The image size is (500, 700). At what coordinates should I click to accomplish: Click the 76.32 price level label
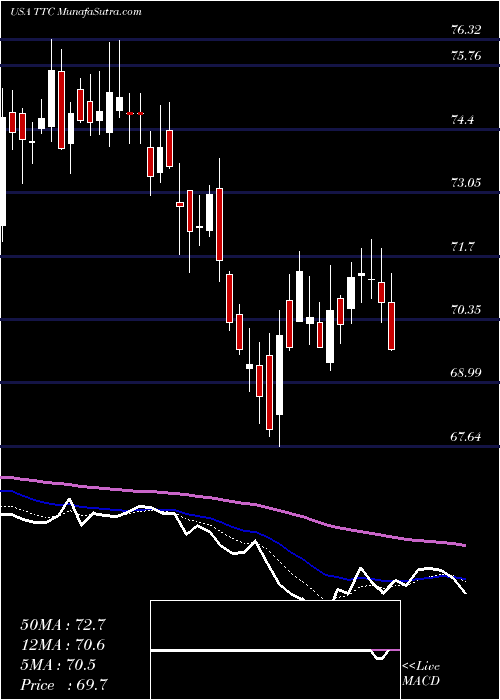click(x=466, y=30)
